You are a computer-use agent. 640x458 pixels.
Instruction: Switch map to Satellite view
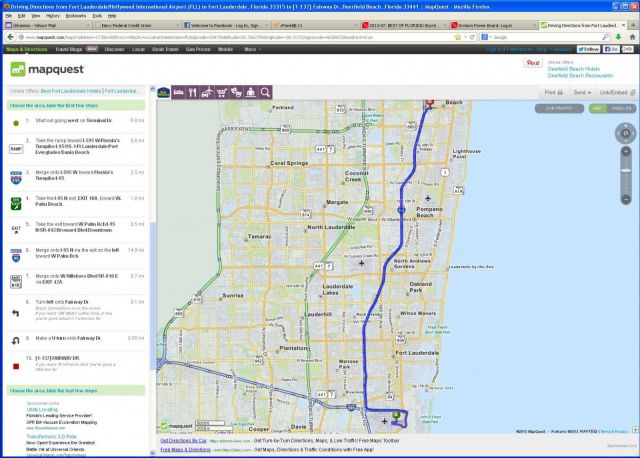coord(621,109)
